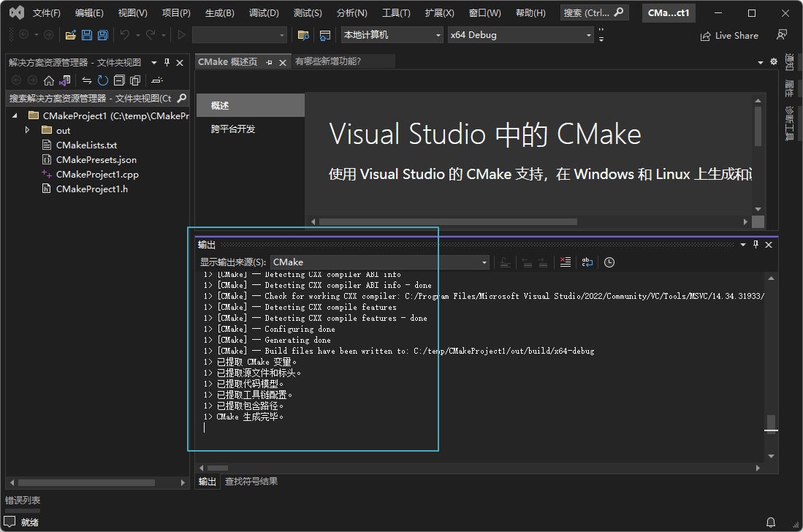This screenshot has width=803, height=532.
Task: Toggle auto-hide pin on Output panel
Action: click(x=756, y=246)
